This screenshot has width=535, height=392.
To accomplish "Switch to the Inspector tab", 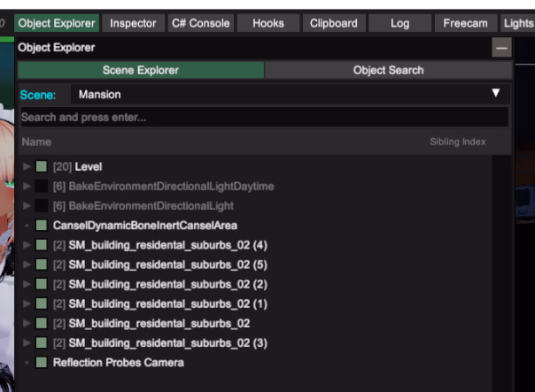I will click(x=133, y=23).
